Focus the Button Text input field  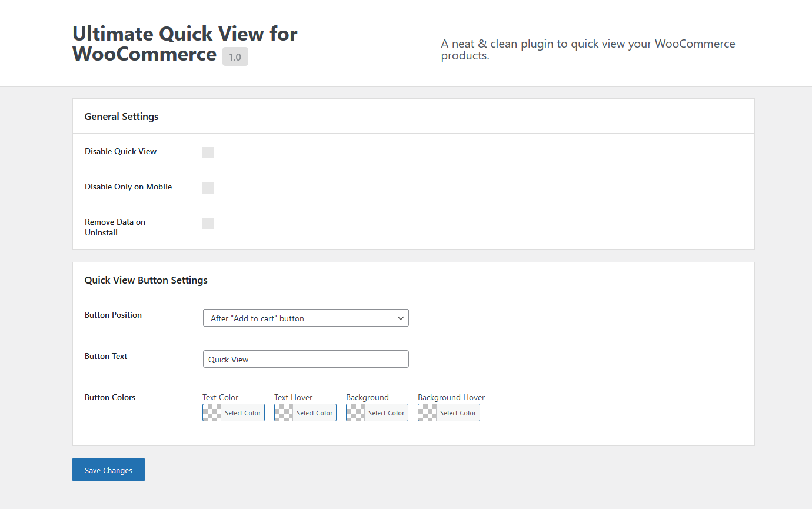coord(306,359)
